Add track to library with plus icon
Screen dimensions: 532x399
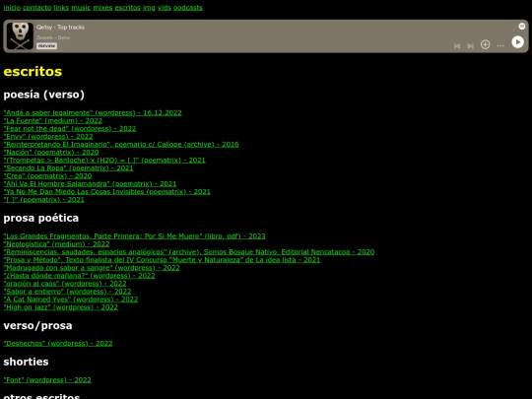point(485,44)
